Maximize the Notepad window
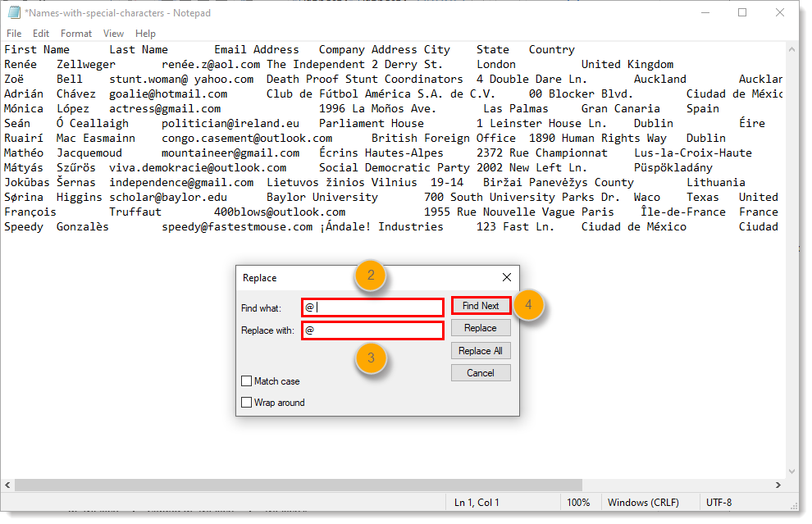 click(742, 13)
